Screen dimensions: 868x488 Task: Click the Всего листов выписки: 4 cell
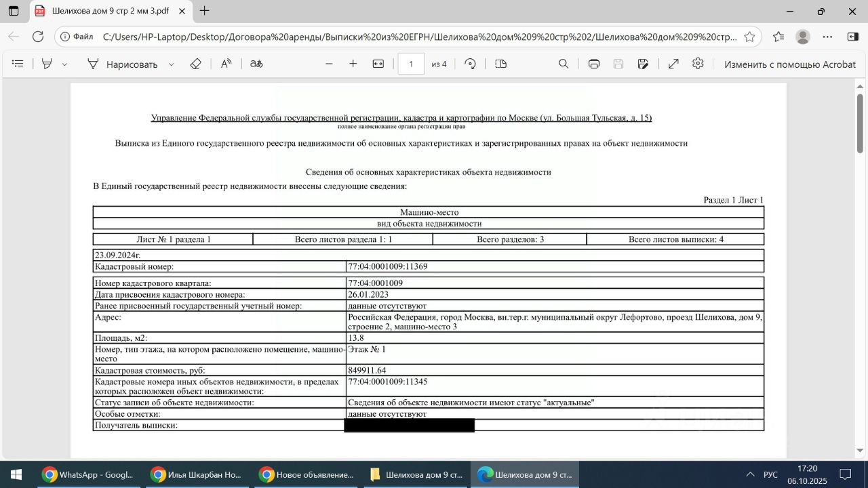[x=675, y=239]
